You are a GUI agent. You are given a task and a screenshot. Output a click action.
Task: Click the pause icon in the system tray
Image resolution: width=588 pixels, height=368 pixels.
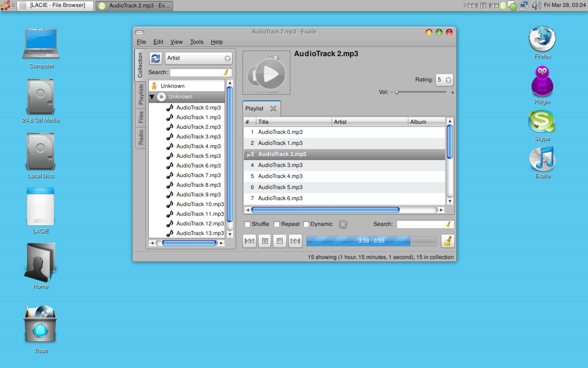click(x=483, y=6)
